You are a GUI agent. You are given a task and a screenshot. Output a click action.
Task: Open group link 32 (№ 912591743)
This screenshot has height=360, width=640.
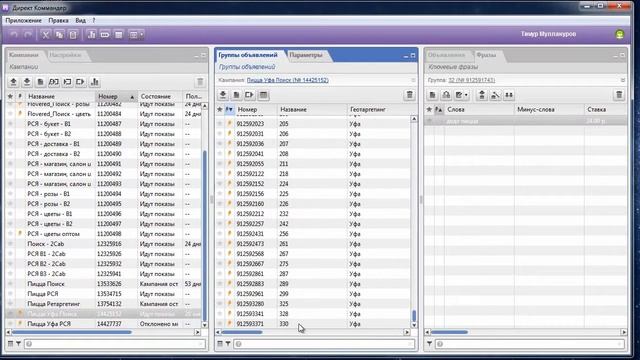(471, 80)
